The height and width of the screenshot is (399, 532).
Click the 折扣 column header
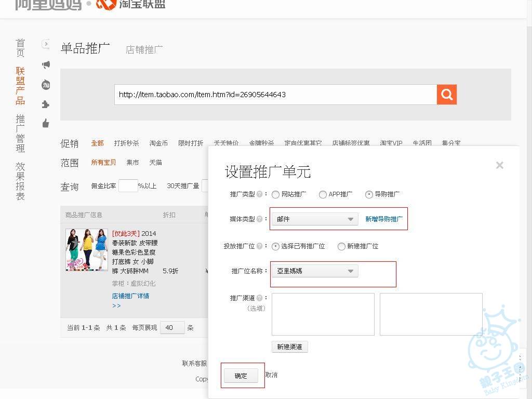click(169, 215)
